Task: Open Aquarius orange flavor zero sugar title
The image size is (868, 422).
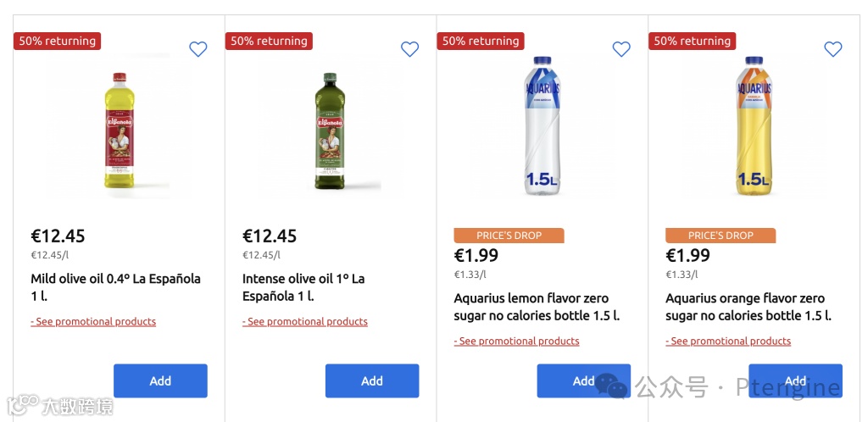Action: point(748,307)
